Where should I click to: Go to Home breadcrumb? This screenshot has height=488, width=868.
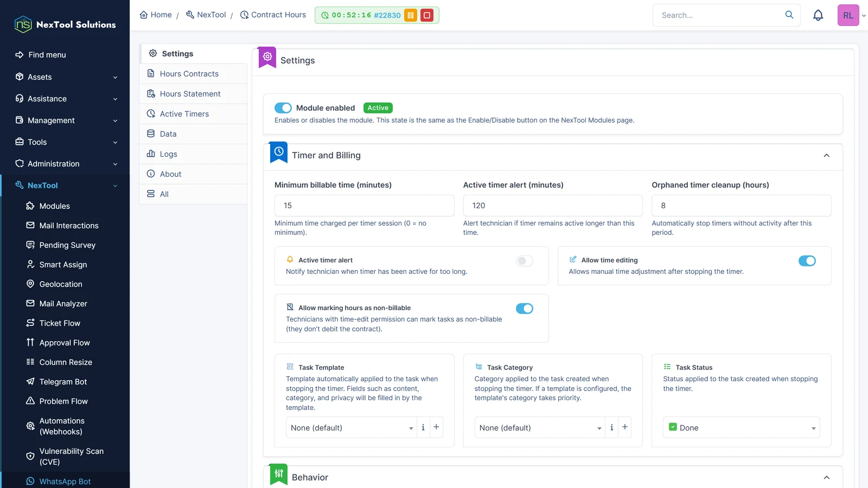coord(156,15)
